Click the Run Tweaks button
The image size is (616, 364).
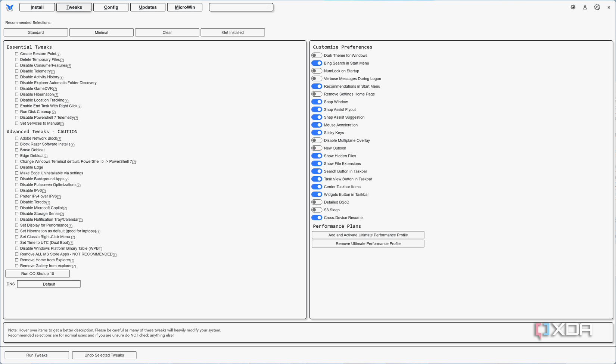coord(37,355)
